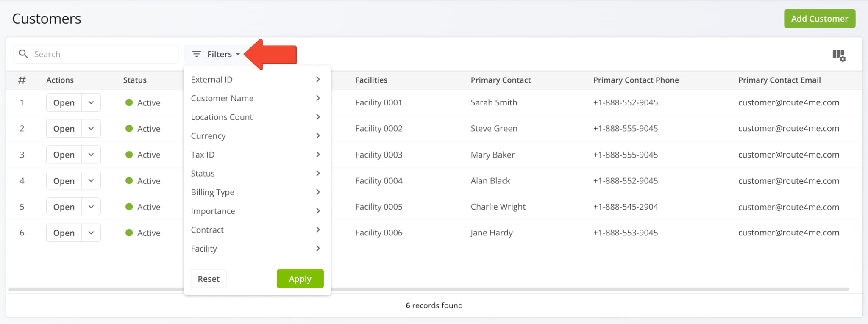Click the Filters funnel icon
868x324 pixels.
196,54
